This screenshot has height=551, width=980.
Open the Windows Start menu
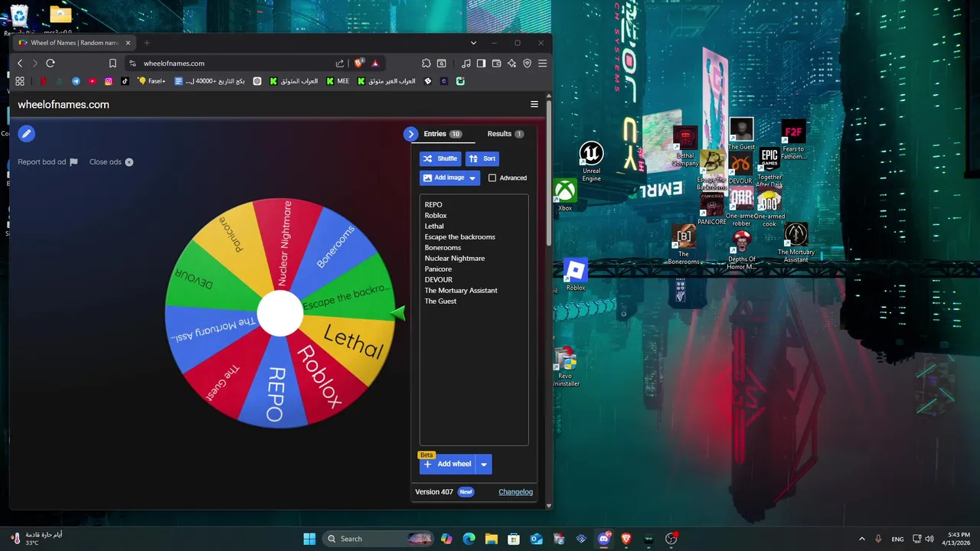pyautogui.click(x=309, y=539)
